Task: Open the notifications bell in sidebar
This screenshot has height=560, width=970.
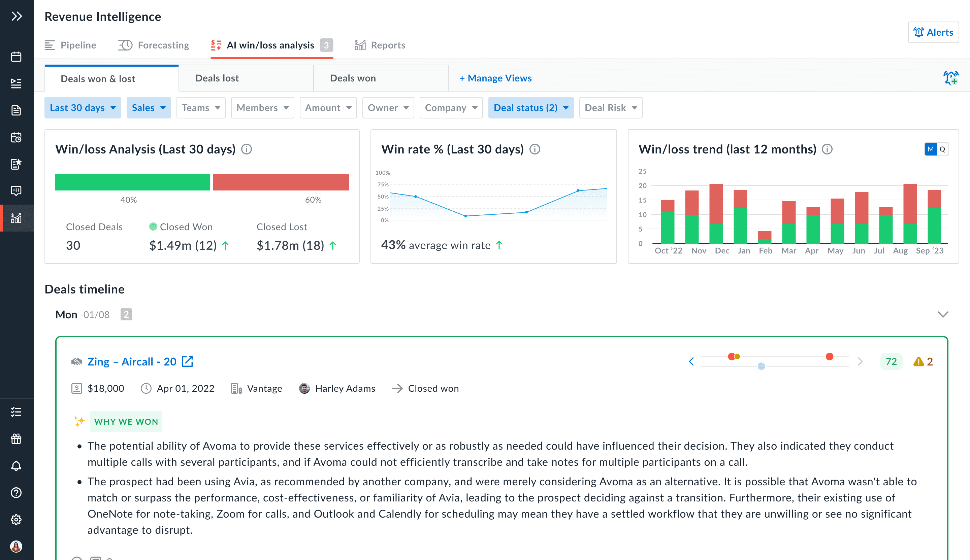Action: coord(16,466)
